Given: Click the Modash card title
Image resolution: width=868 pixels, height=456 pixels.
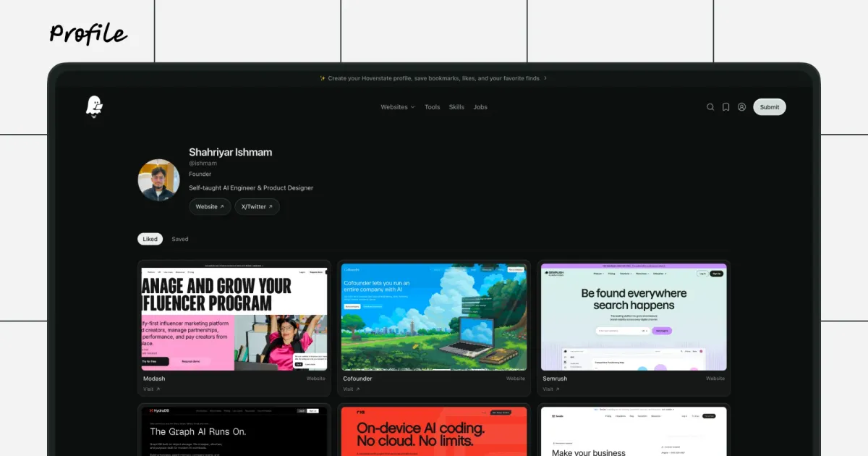Looking at the screenshot, I should coord(154,379).
